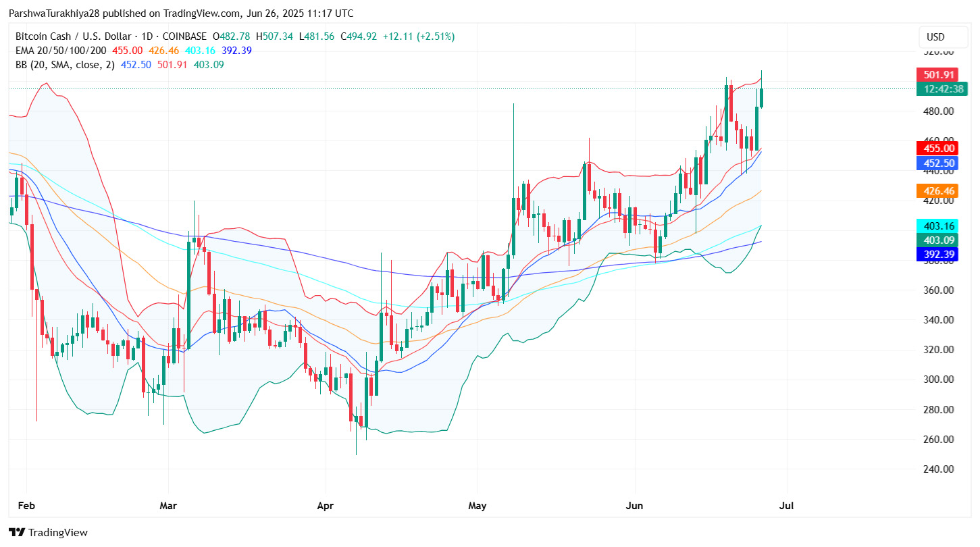This screenshot has width=980, height=547.
Task: Click the Feb label on time axis
Action: click(26, 505)
